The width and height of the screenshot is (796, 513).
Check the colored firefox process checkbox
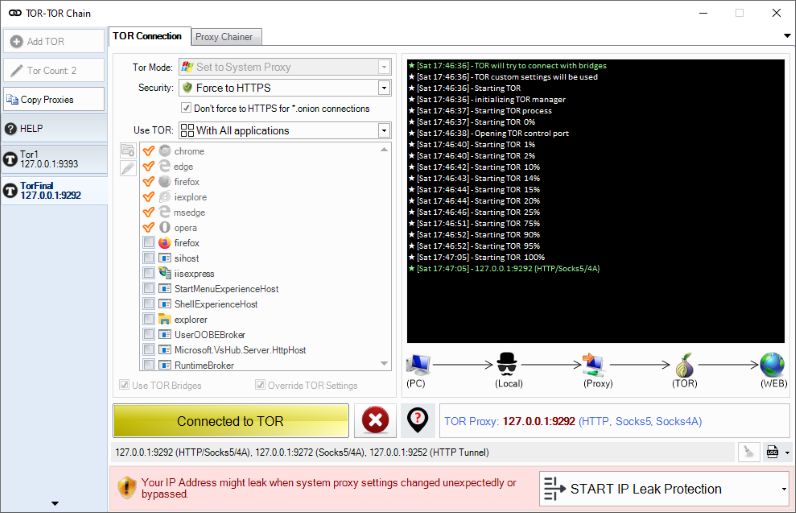click(149, 243)
